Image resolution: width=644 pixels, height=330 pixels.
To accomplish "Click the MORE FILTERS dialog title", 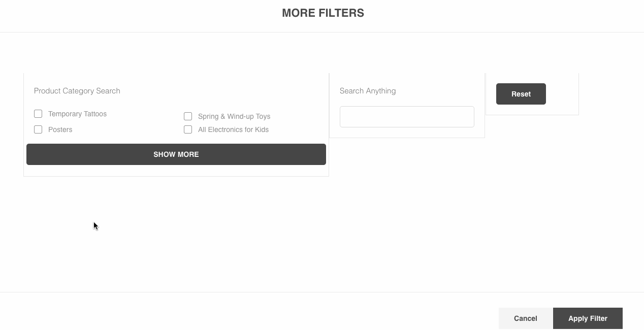I will point(323,13).
